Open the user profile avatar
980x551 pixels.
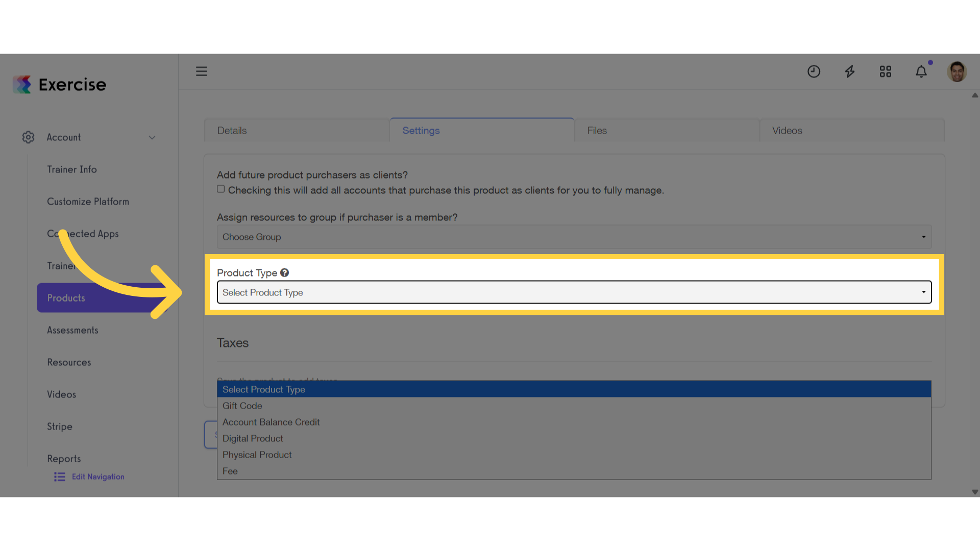957,71
